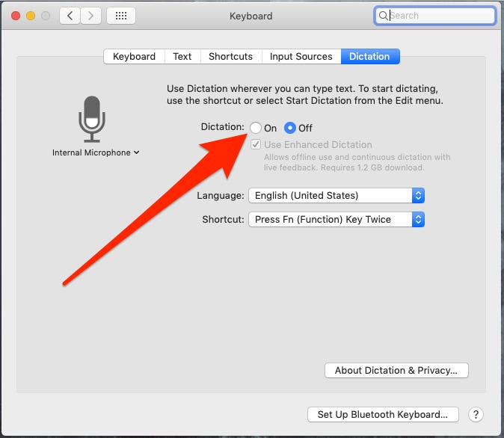Screen dimensions: 504x438
Task: Select the Off radio button for Dictation
Action: [290, 128]
